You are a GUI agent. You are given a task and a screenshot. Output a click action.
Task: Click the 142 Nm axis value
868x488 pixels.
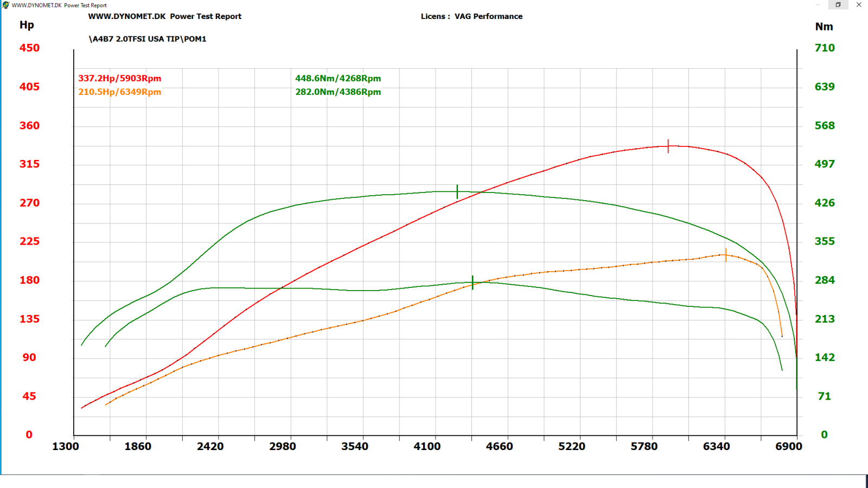click(x=825, y=357)
